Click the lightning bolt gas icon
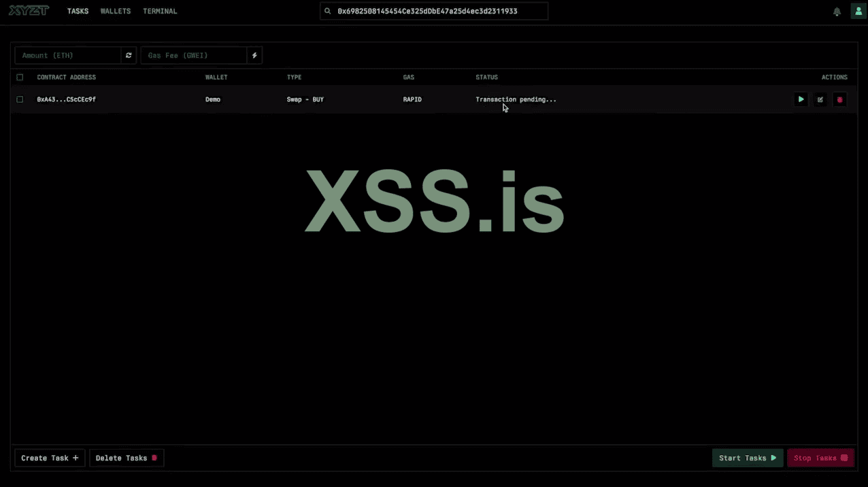868x487 pixels. pos(254,56)
